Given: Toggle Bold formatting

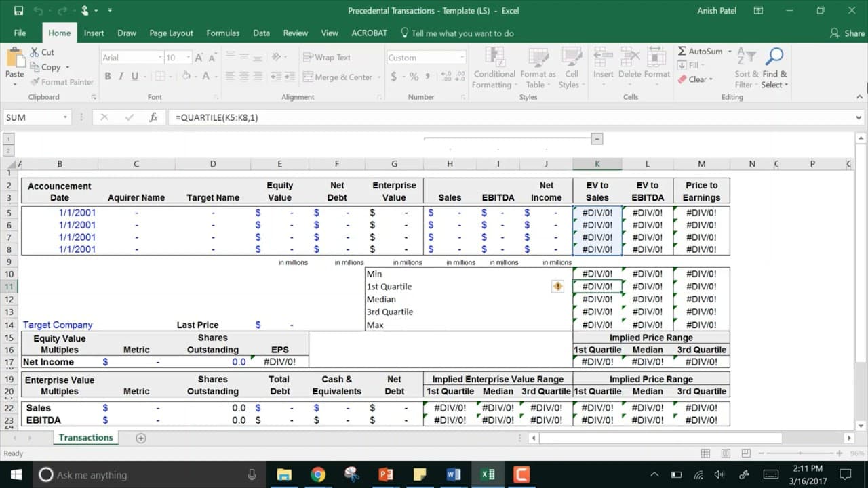Looking at the screenshot, I should 108,77.
